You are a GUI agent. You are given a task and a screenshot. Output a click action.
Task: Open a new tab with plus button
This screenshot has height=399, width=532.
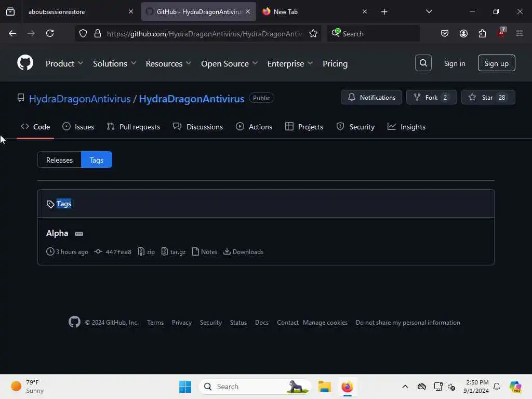point(384,12)
